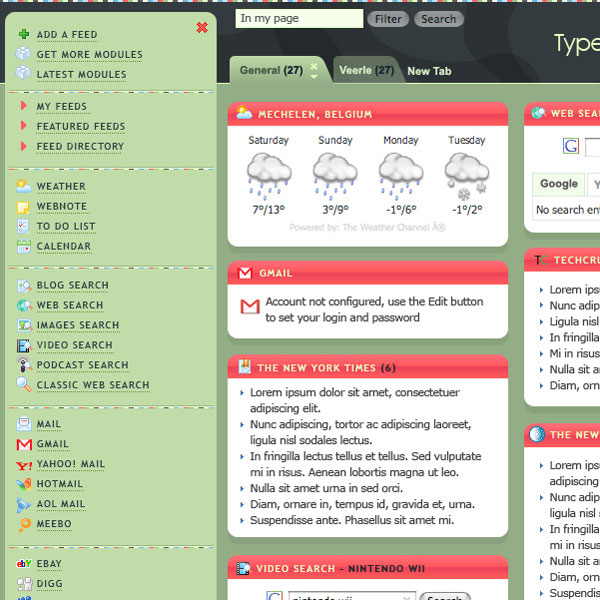Screen dimensions: 600x600
Task: Click the large Gmail logo in module body
Action: coord(250,307)
